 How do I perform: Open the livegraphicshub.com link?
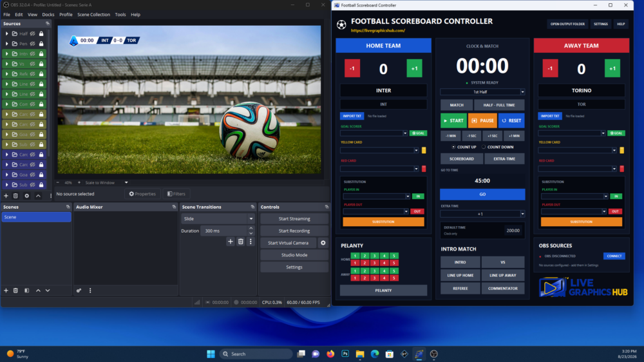pyautogui.click(x=378, y=30)
